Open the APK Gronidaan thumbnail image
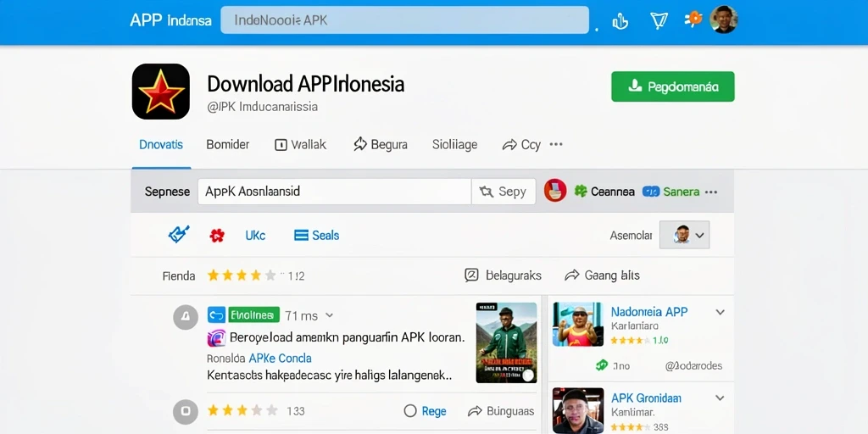The width and height of the screenshot is (868, 434). coord(578,411)
